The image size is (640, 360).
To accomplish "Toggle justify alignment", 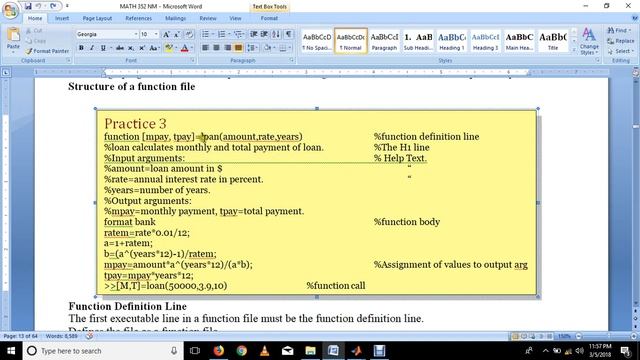I will 238,48.
